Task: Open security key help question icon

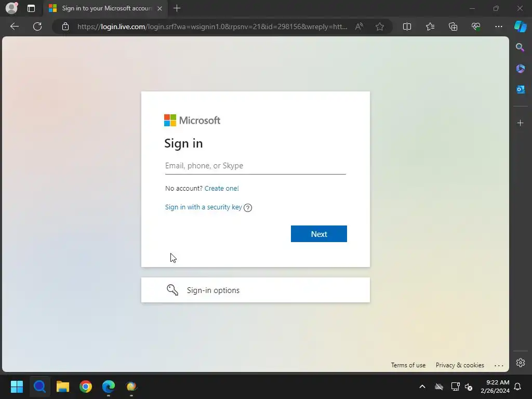Action: (x=248, y=208)
